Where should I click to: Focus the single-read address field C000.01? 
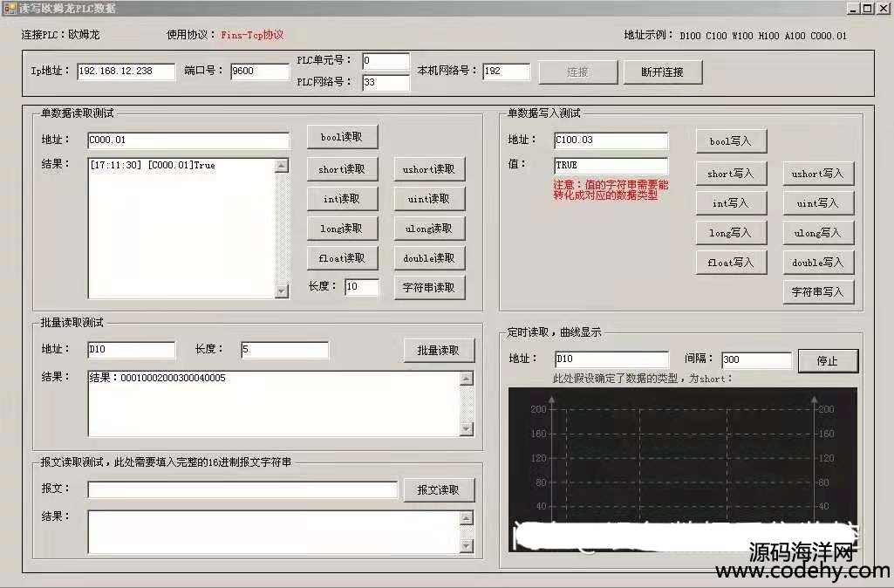(188, 140)
